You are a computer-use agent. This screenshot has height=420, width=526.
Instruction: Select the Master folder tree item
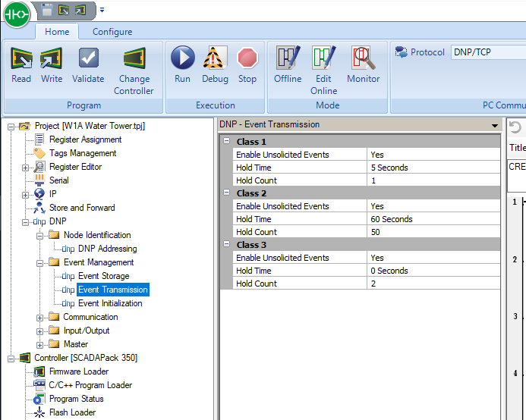click(76, 344)
